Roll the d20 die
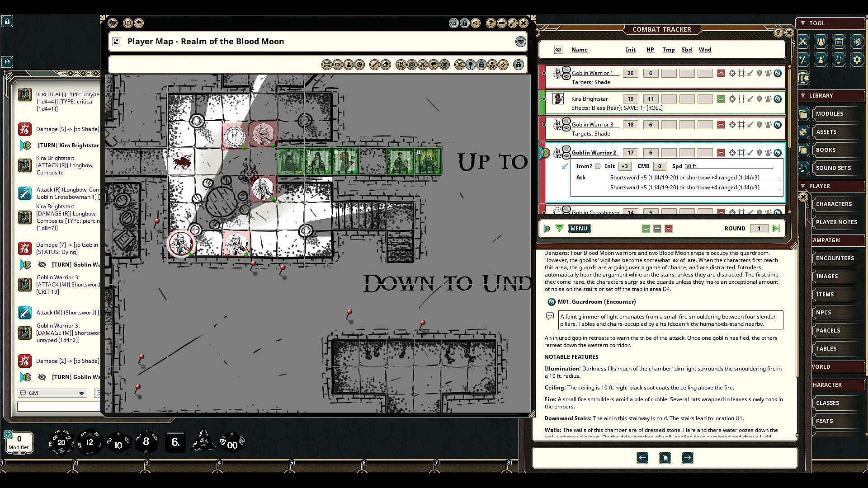 61,441
